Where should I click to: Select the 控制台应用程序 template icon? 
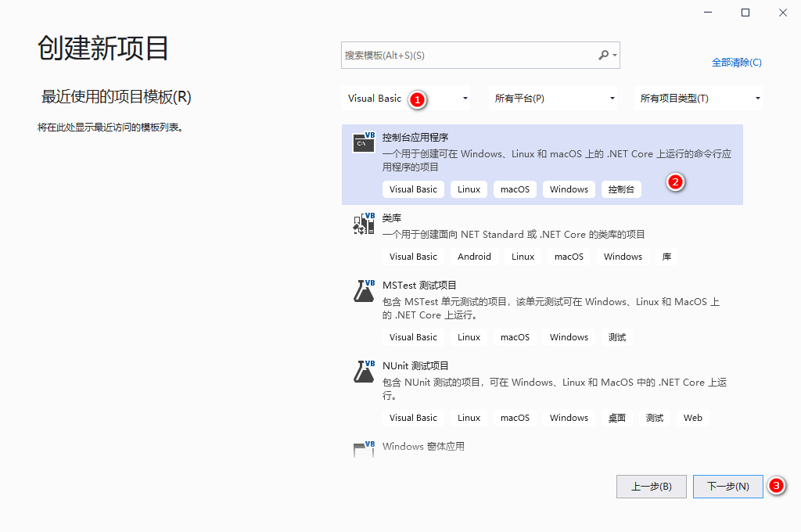(x=364, y=142)
